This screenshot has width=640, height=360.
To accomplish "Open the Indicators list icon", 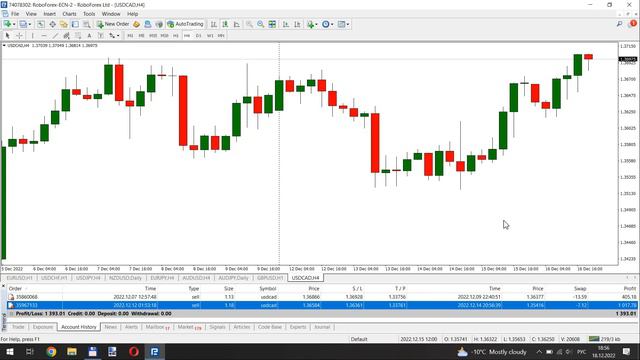I will [x=311, y=24].
